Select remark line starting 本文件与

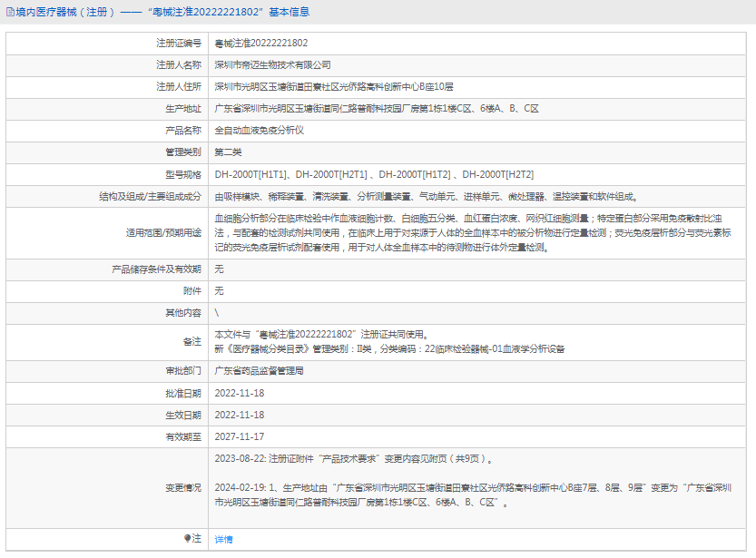coord(321,335)
